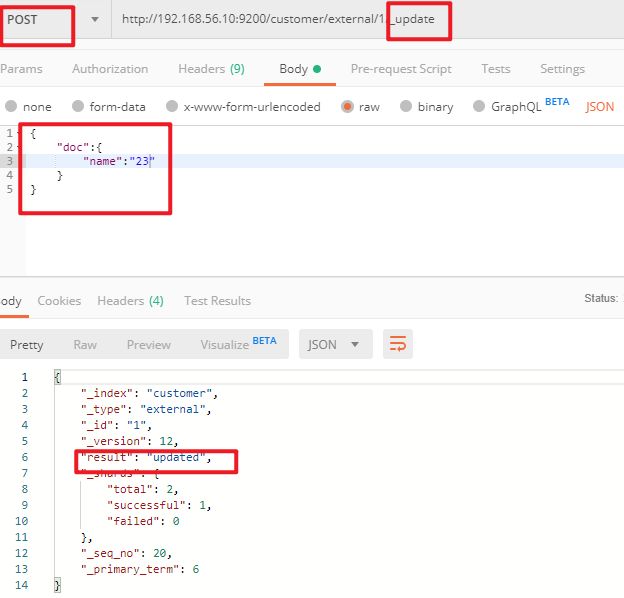Switch to the Preview response view
Viewport: 624px width, 598px height.
pyautogui.click(x=149, y=345)
